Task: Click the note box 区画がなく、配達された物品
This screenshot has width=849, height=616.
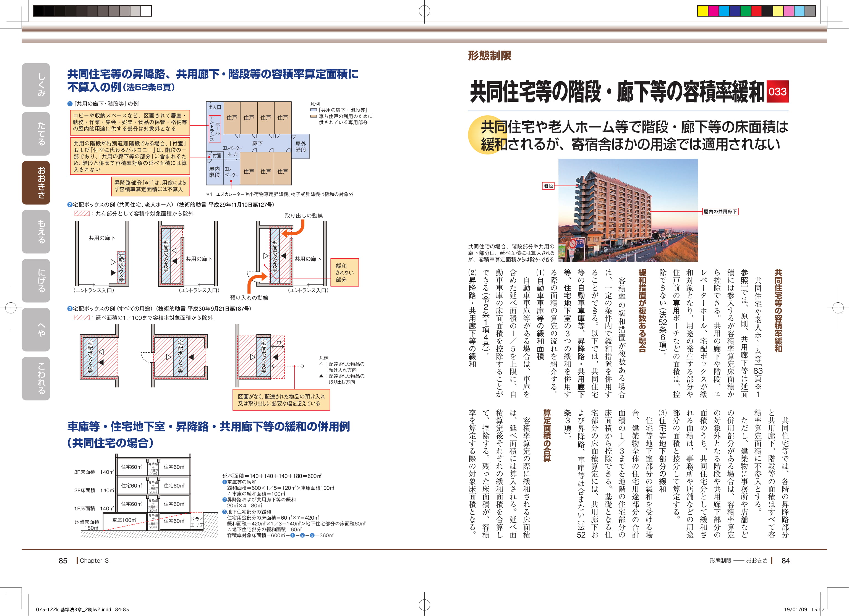Action: [281, 400]
